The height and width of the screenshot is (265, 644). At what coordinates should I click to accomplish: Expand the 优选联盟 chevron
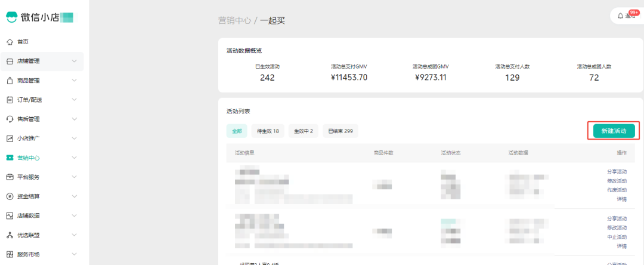click(x=75, y=235)
